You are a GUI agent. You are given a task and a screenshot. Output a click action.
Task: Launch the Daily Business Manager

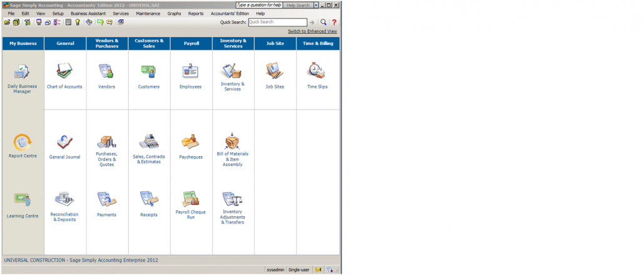(x=22, y=71)
